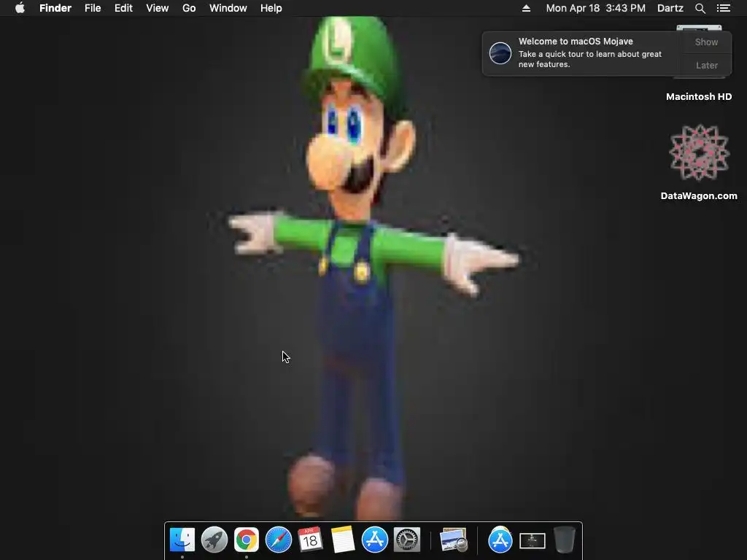Open the Go menu
The height and width of the screenshot is (560, 747).
click(189, 8)
